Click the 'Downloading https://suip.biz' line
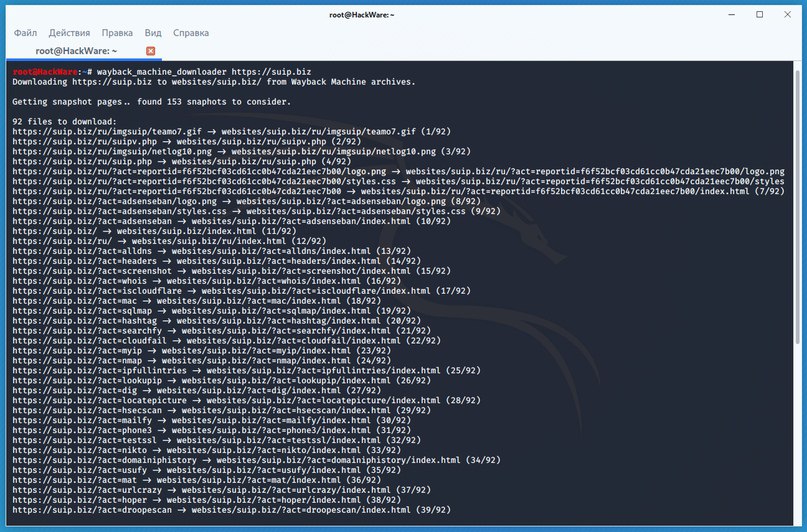807x532 pixels. 214,82
